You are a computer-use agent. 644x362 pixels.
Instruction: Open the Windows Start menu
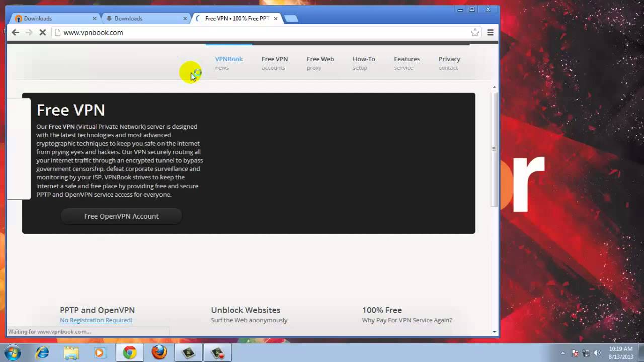(12, 353)
